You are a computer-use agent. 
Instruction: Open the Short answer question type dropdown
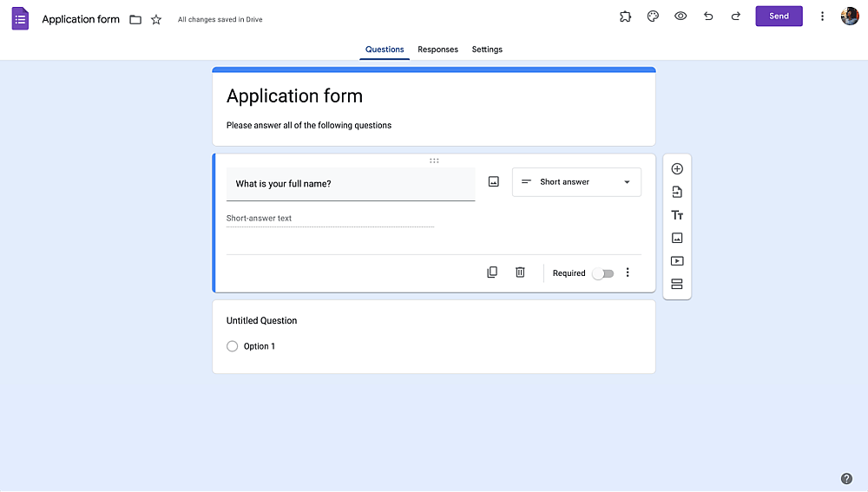576,182
